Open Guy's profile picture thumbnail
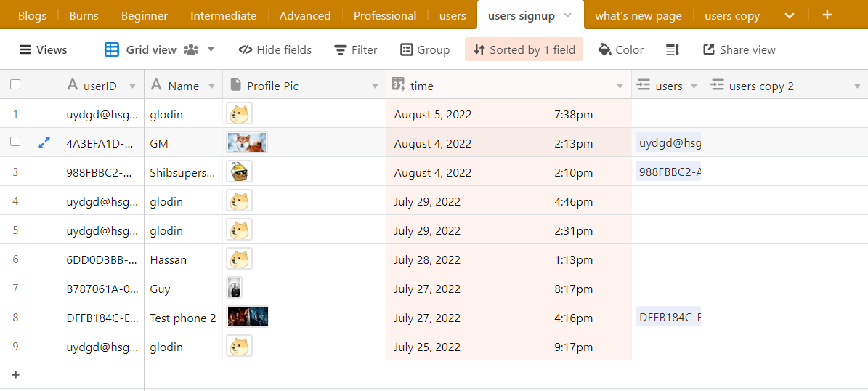Viewport: 868px width, 391px height. point(234,289)
